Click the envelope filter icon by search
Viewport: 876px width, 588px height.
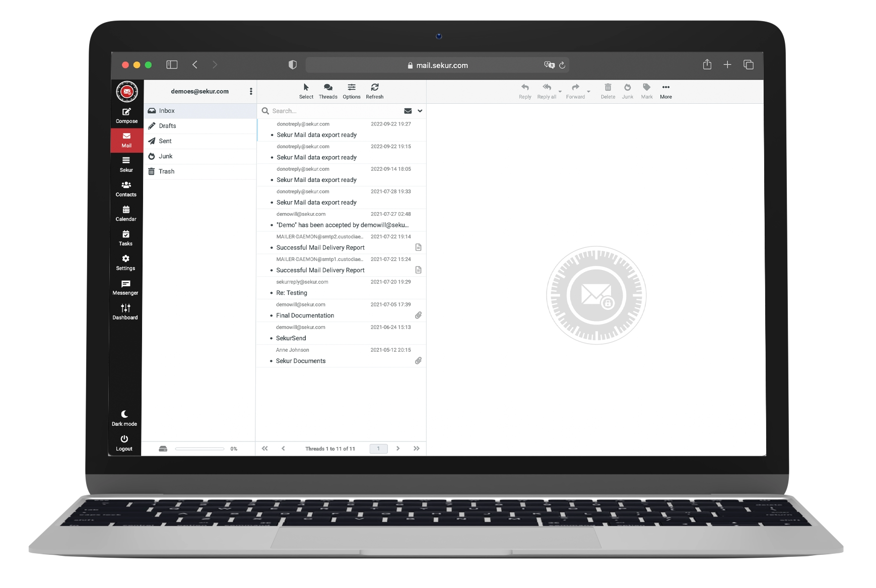tap(408, 111)
